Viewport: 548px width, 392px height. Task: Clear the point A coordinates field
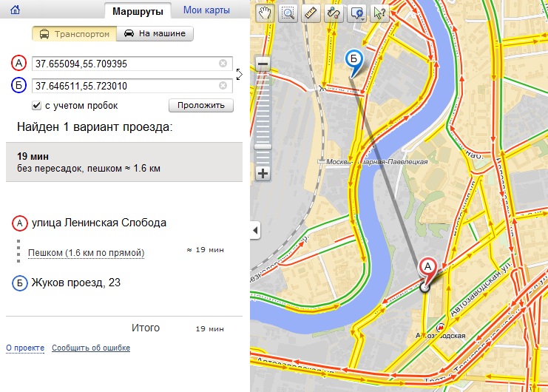tap(223, 64)
